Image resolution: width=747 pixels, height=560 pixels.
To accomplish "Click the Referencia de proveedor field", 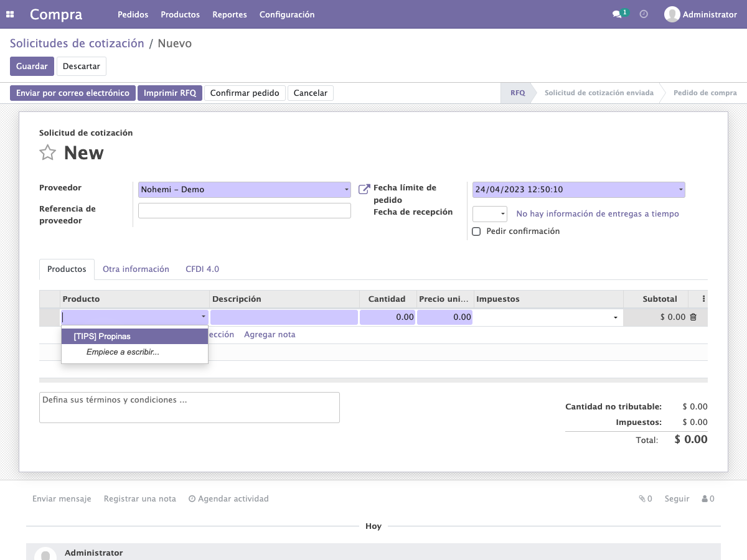I will tap(245, 211).
